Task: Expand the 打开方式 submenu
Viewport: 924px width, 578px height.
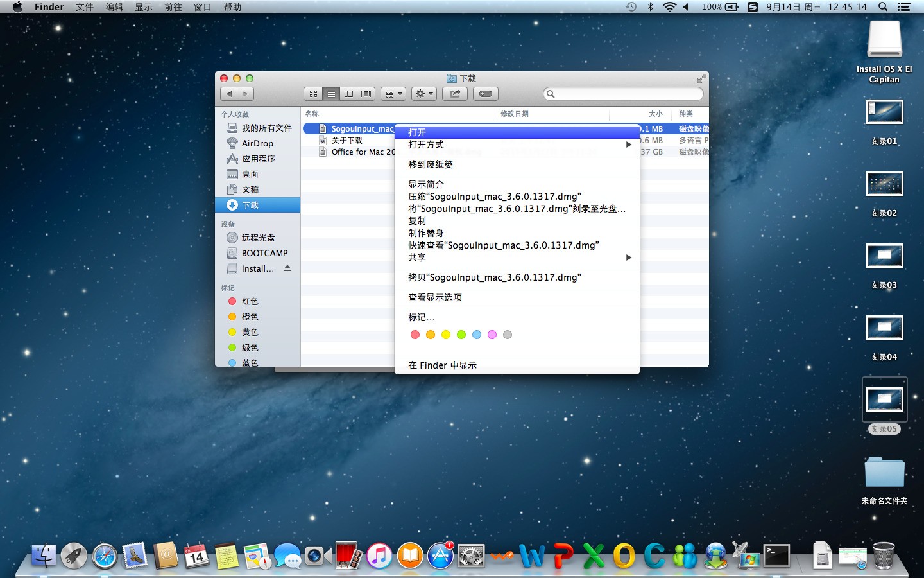Action: (x=517, y=144)
